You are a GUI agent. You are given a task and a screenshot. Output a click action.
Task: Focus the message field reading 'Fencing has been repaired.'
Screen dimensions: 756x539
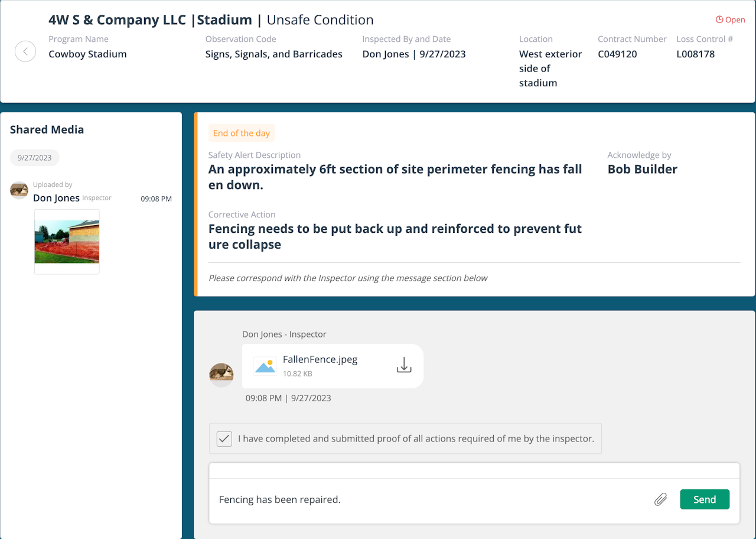[431, 499]
